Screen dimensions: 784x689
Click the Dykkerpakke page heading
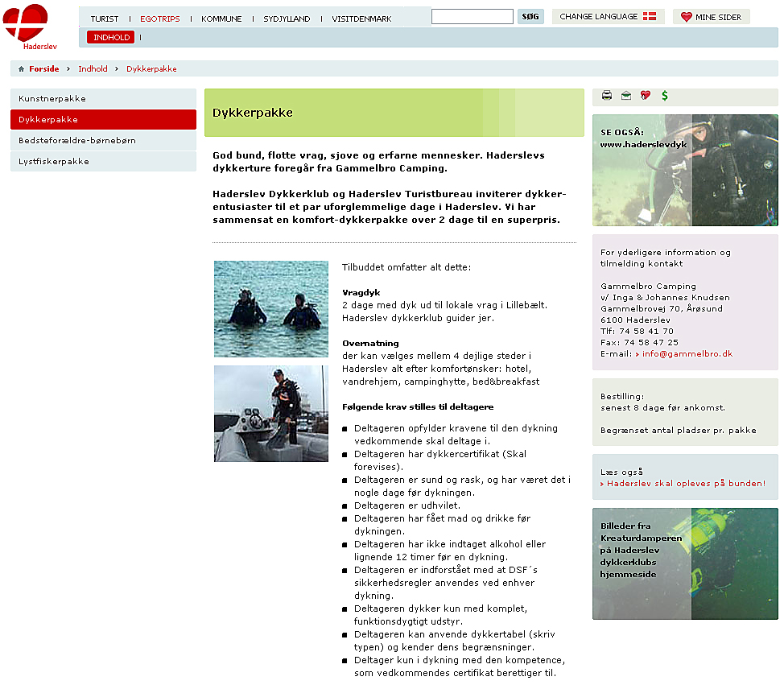click(253, 113)
